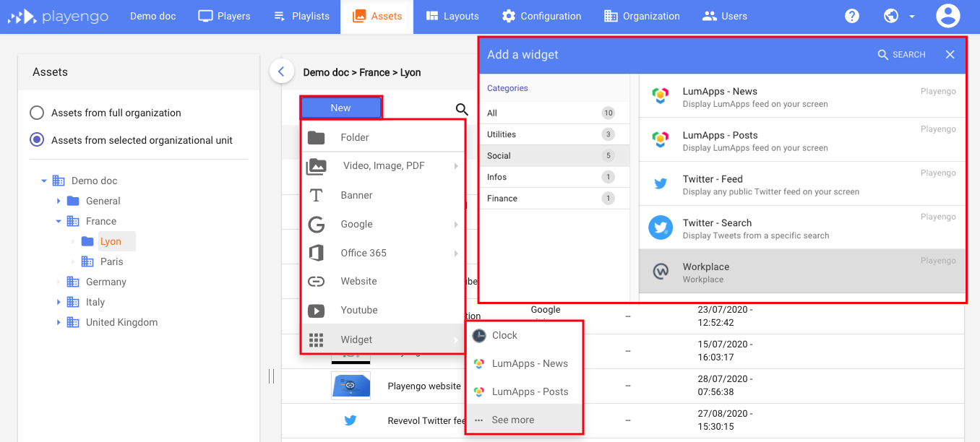Click the Banner T icon
The image size is (980, 442).
pyautogui.click(x=316, y=195)
